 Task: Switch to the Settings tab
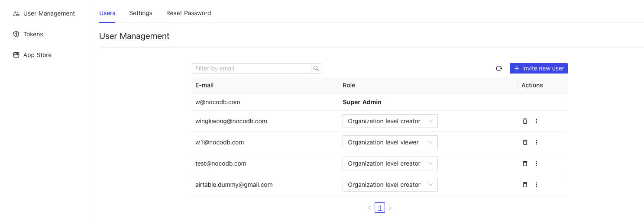(141, 13)
